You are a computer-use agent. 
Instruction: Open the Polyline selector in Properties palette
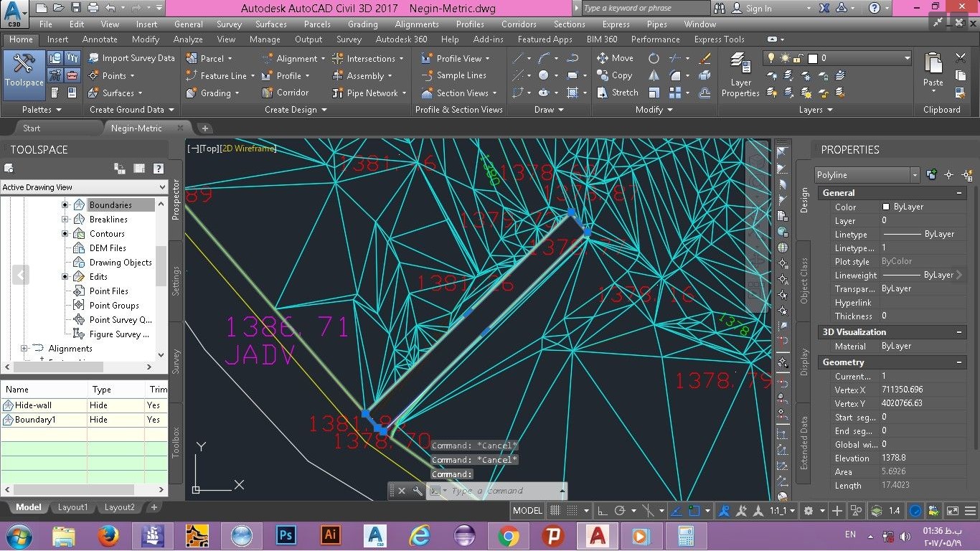[x=914, y=174]
